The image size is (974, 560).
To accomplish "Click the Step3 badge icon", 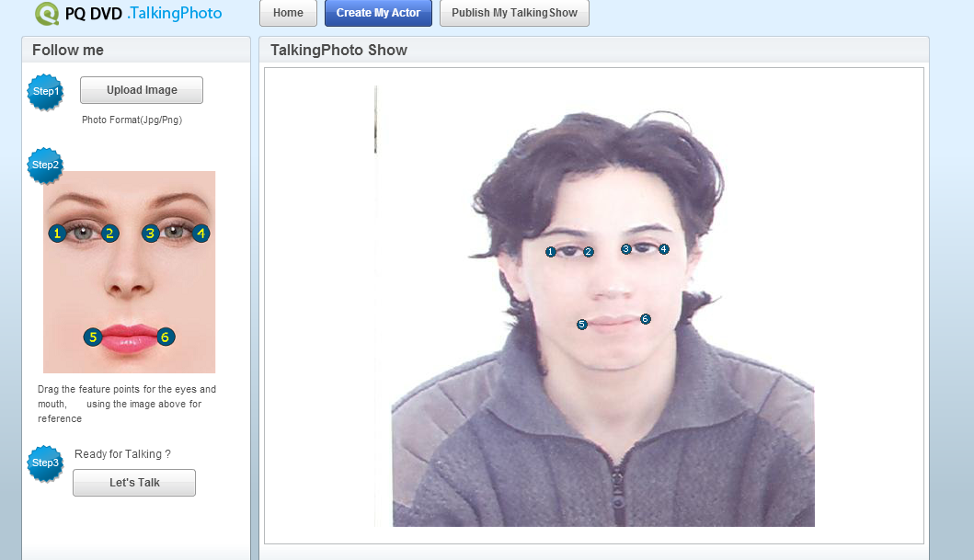I will coord(45,463).
